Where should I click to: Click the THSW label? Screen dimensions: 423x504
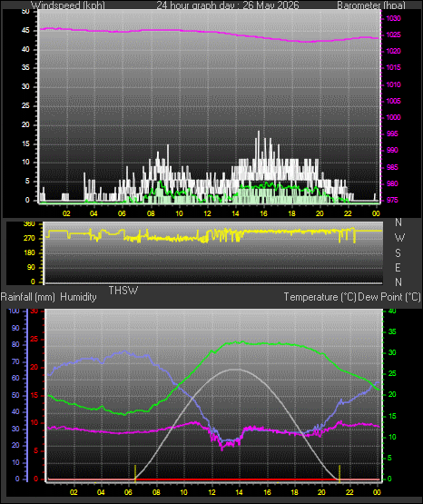pyautogui.click(x=123, y=291)
